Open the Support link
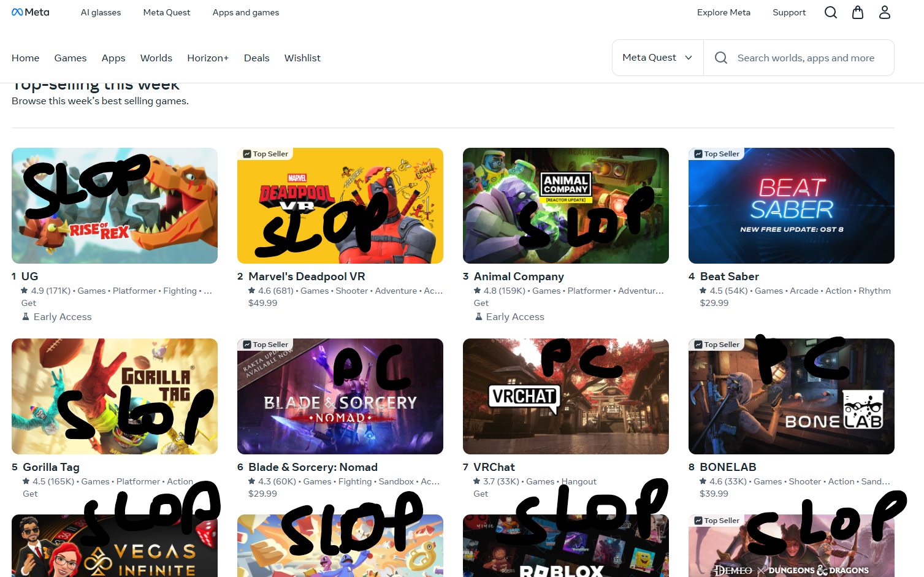 click(x=789, y=12)
